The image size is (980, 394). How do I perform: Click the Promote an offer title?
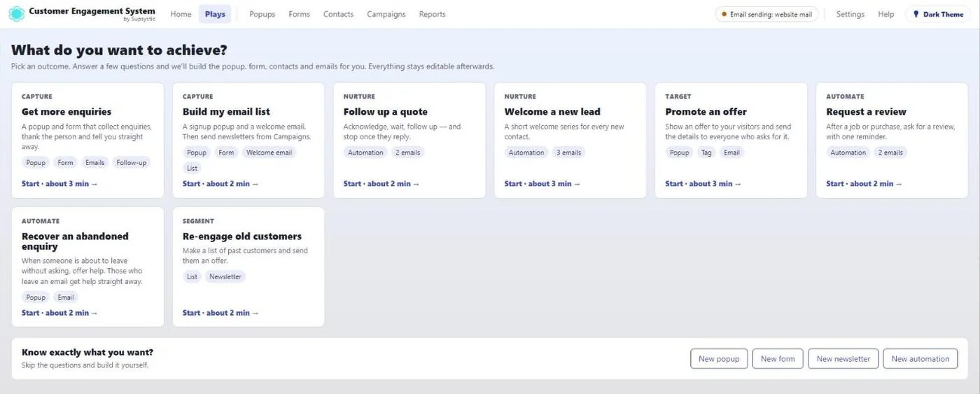(x=706, y=112)
